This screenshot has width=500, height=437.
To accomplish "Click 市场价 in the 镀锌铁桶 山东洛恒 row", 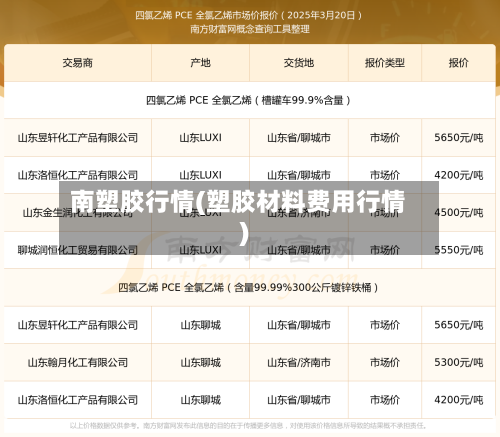I will 385,400.
